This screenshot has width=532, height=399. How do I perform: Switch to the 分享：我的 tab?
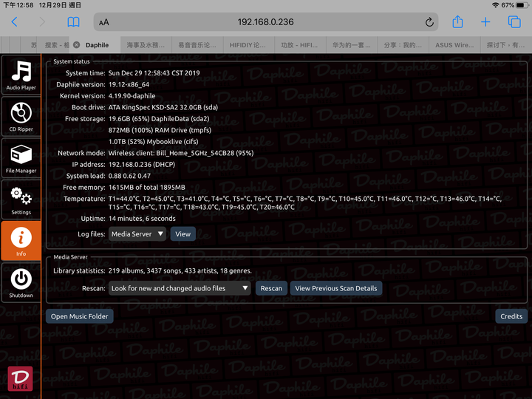(403, 45)
